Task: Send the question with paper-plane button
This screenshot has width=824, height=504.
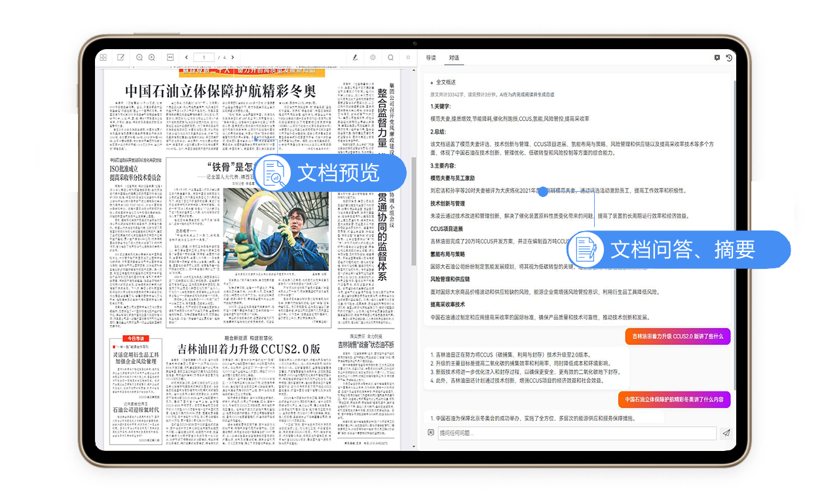Action: pos(726,433)
